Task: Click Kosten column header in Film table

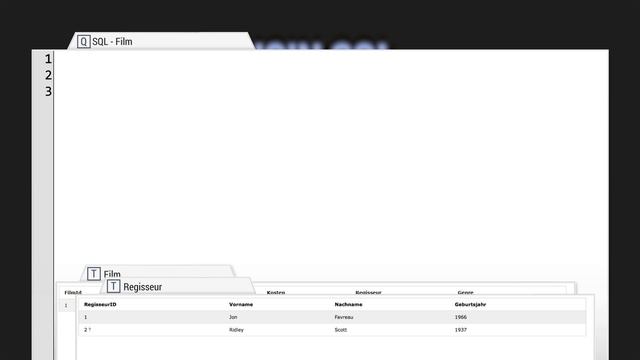Action: pos(276,292)
